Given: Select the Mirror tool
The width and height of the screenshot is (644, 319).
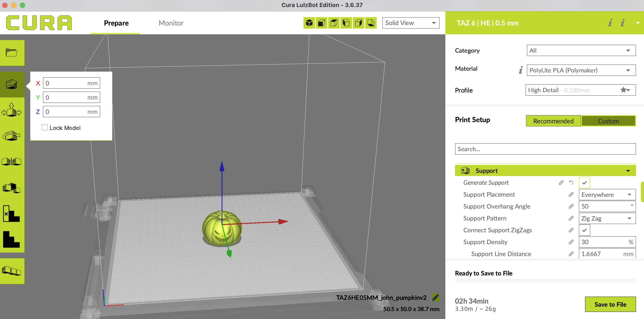Looking at the screenshot, I should pyautogui.click(x=12, y=162).
